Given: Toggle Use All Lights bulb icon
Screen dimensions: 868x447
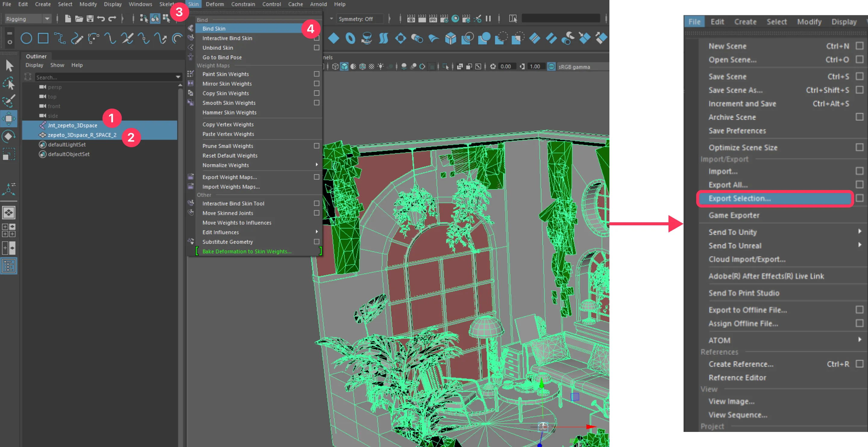Looking at the screenshot, I should click(381, 66).
